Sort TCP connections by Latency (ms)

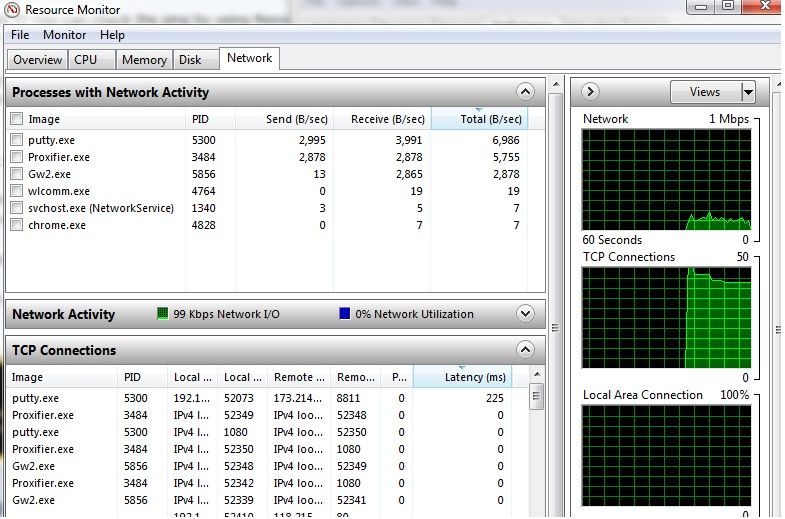coord(474,377)
